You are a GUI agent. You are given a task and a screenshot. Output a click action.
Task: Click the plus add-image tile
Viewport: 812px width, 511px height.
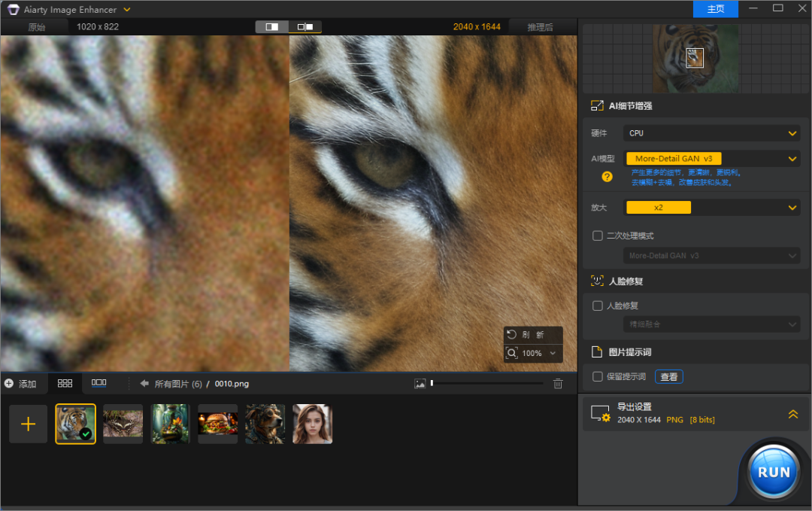(28, 424)
